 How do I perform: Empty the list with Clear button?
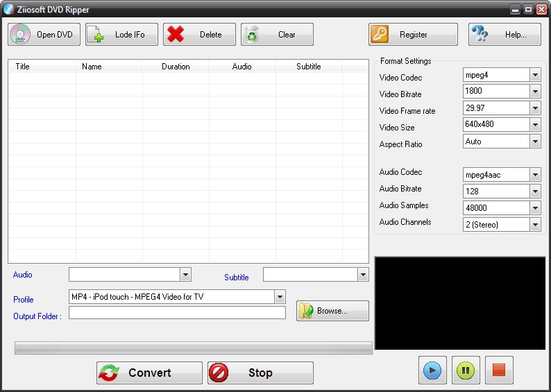point(277,35)
